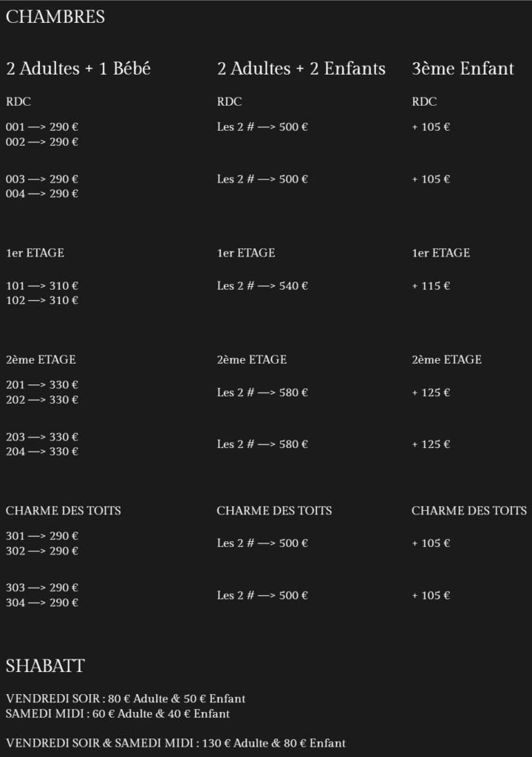
Task: Click room 001 price of 290 €
Action: tap(42, 127)
